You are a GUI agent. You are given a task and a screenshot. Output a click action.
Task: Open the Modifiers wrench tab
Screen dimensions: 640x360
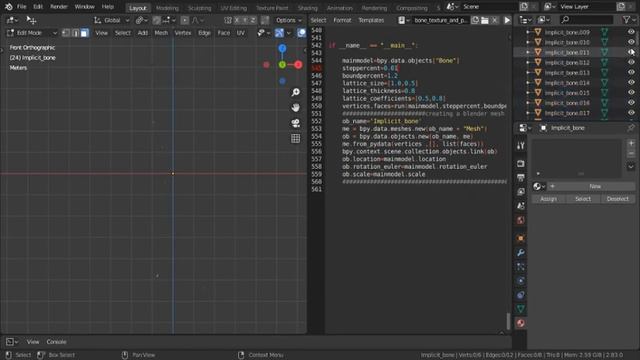520,253
